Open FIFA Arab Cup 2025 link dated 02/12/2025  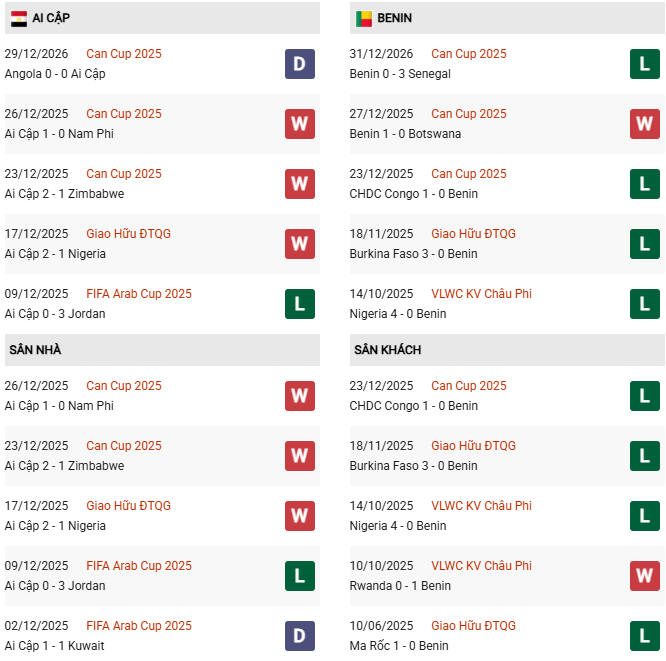139,626
